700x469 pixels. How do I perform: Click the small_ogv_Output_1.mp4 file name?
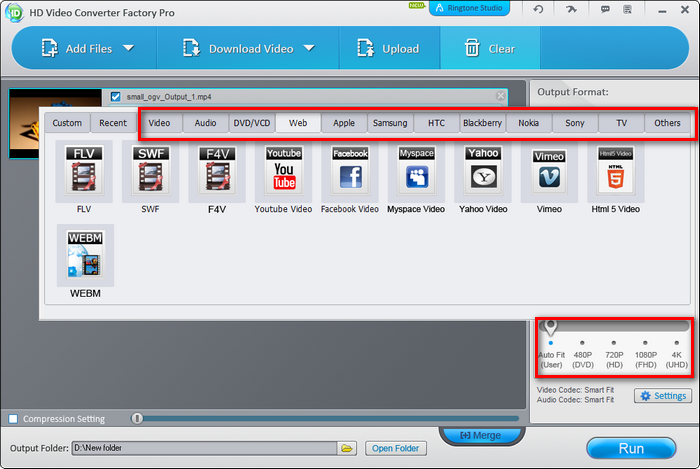[169, 97]
